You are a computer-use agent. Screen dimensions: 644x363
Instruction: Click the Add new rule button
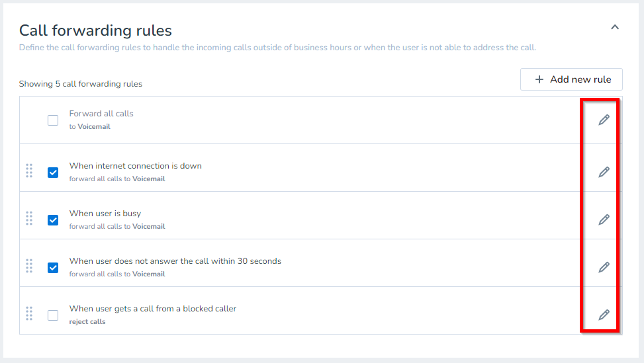571,79
